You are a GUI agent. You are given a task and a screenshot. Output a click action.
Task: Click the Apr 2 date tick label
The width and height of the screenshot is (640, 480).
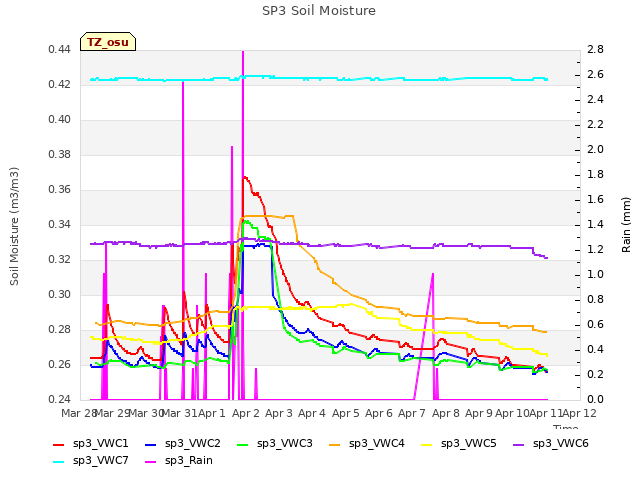tap(246, 413)
